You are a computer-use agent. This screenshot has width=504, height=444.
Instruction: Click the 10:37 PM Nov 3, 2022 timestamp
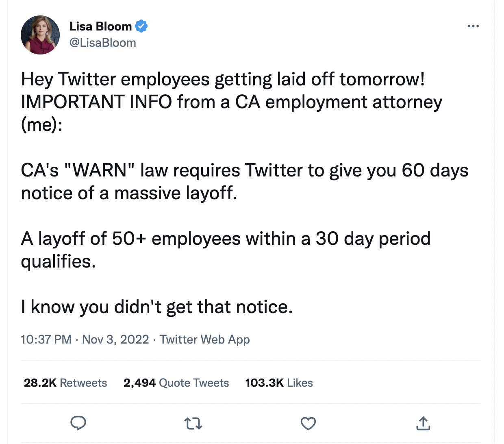click(x=85, y=340)
